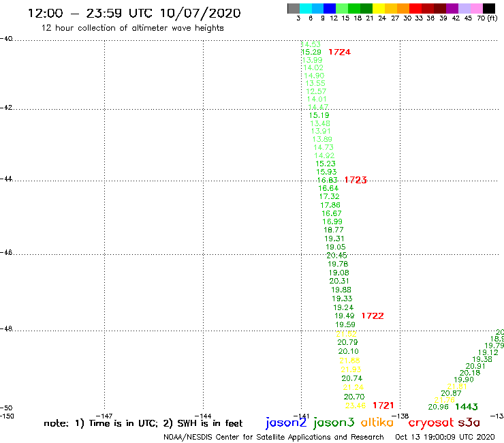Click the s3a satellite legend label
The width and height of the screenshot is (504, 443).
(x=469, y=423)
